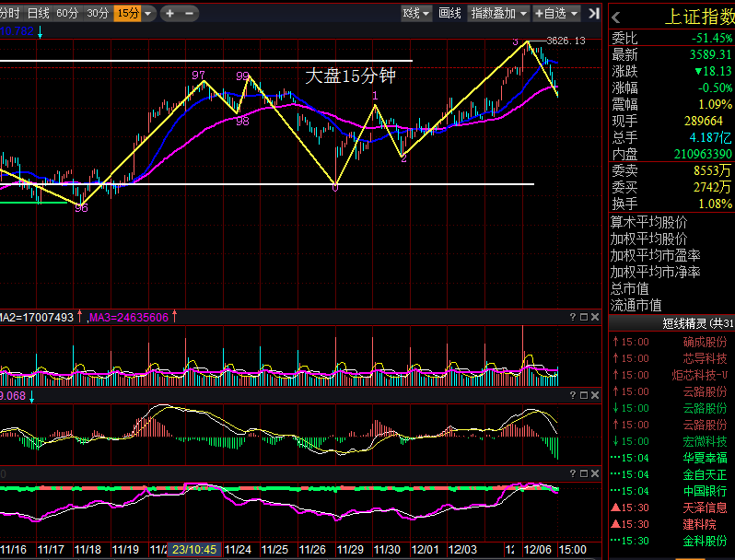The width and height of the screenshot is (735, 560).
Task: Maximize the bottom indicator panel
Action: pyautogui.click(x=584, y=473)
